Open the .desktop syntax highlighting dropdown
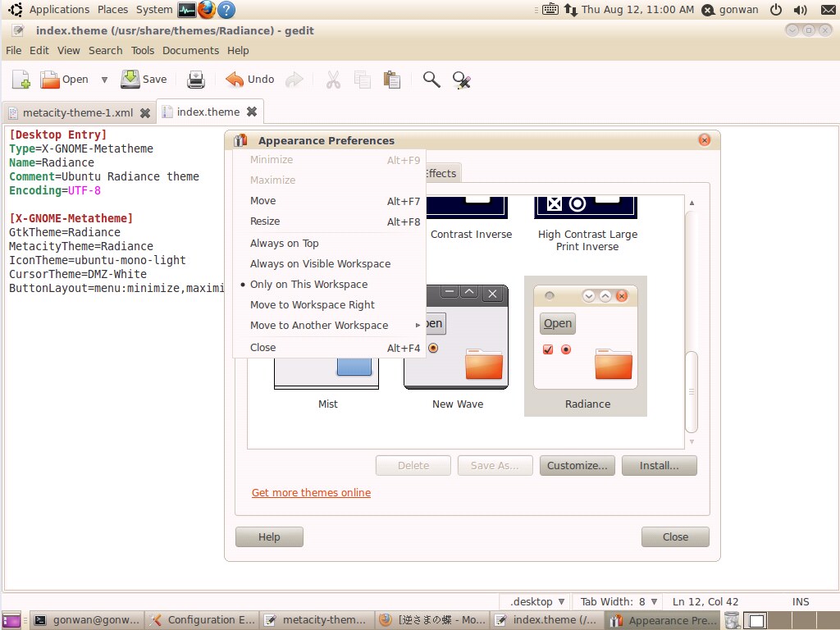Screen dimensions: 840x630 click(x=536, y=601)
